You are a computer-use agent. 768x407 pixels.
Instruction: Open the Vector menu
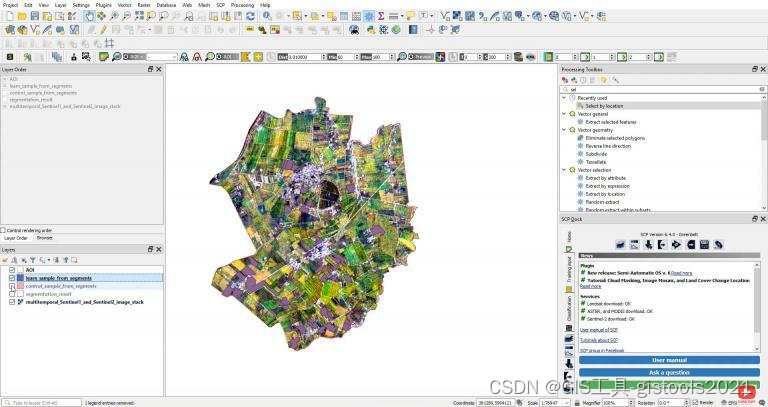(124, 5)
